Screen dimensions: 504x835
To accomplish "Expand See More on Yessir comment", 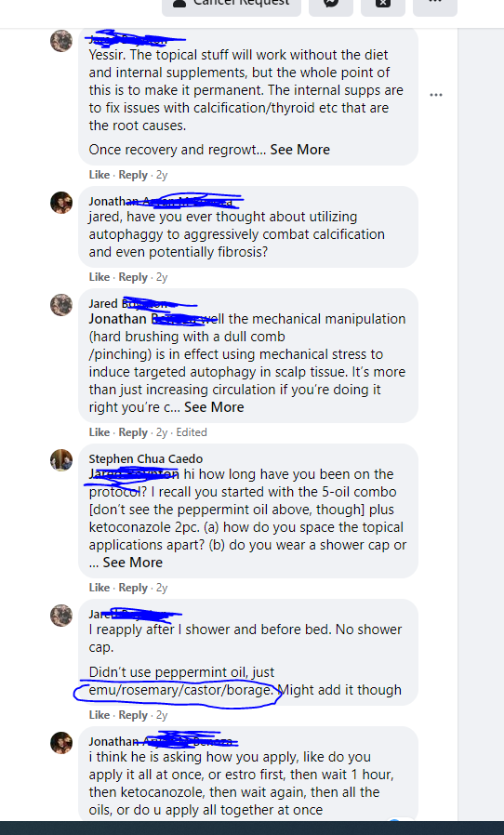I will (300, 150).
